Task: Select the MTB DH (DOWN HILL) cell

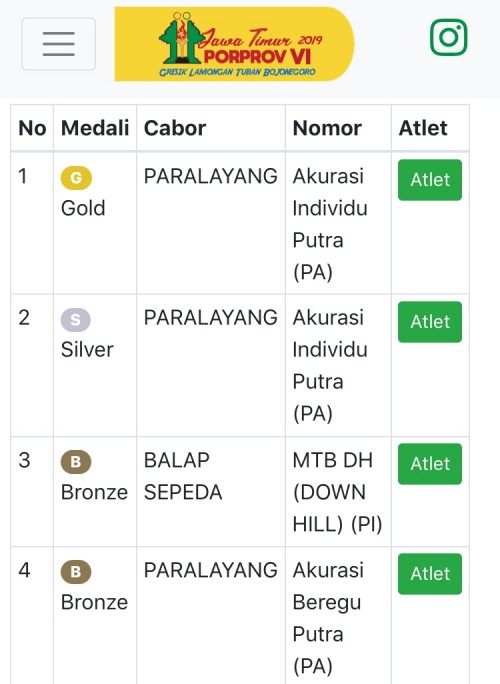Action: click(x=338, y=492)
